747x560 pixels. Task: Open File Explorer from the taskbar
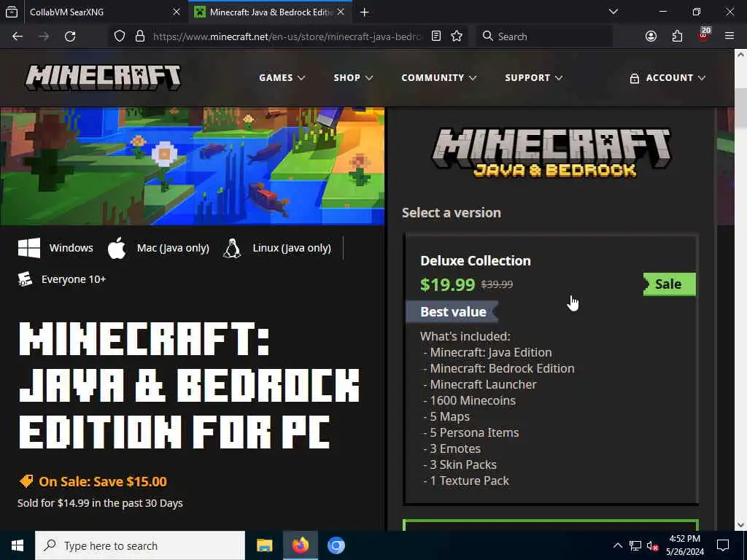point(264,545)
